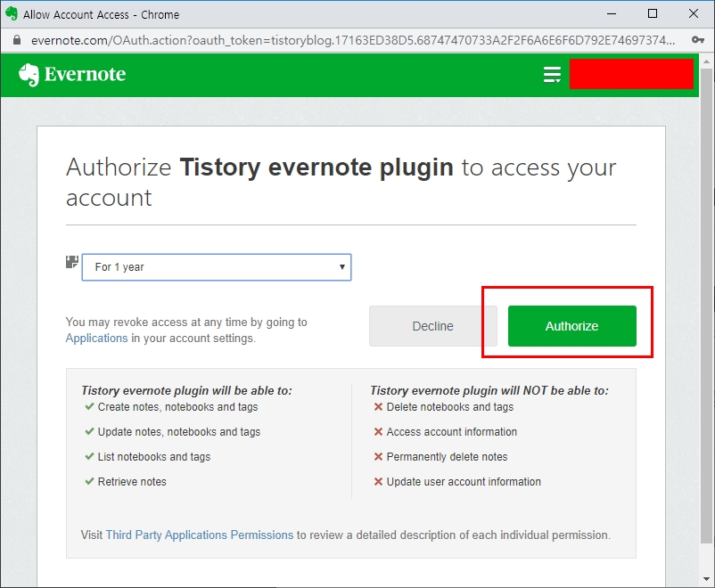Click the scrollbar down arrow
Viewport: 715px width, 588px height.
coord(706,579)
